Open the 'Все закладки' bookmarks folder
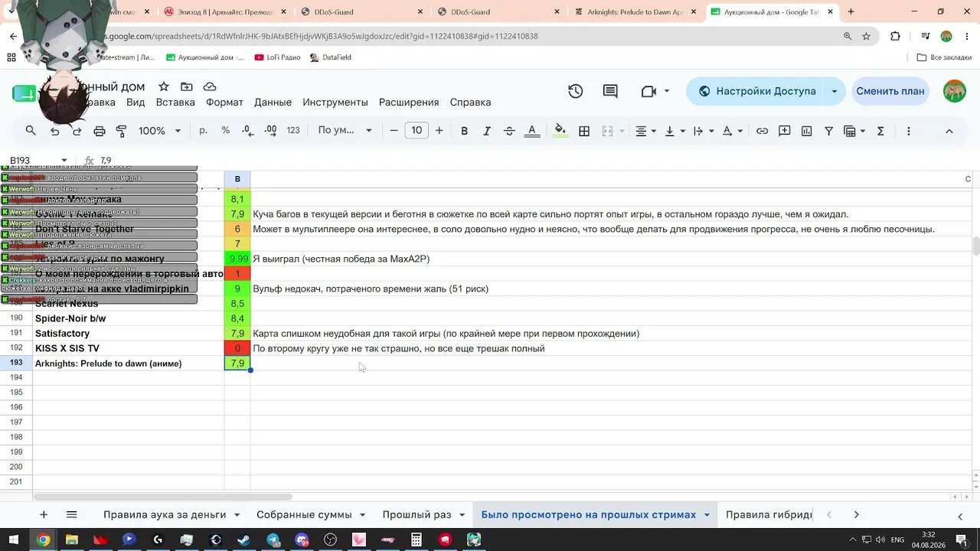Image resolution: width=980 pixels, height=551 pixels. pyautogui.click(x=944, y=57)
